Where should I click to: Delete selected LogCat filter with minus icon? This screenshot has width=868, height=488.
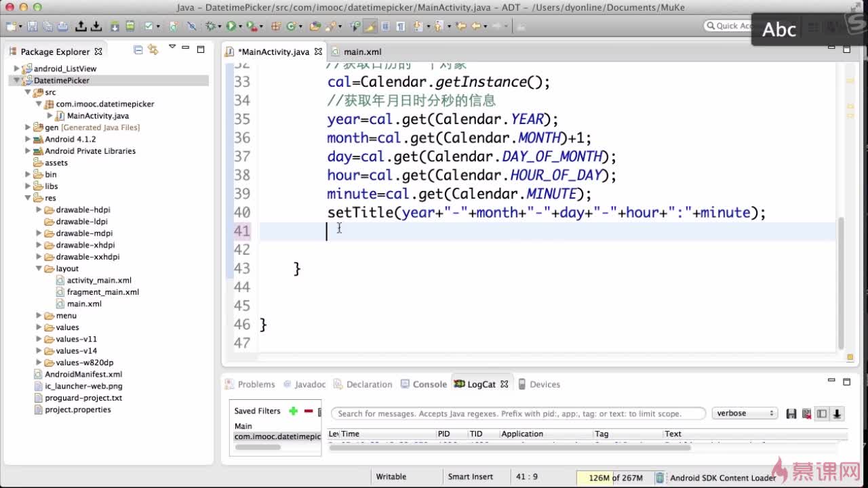pos(309,411)
